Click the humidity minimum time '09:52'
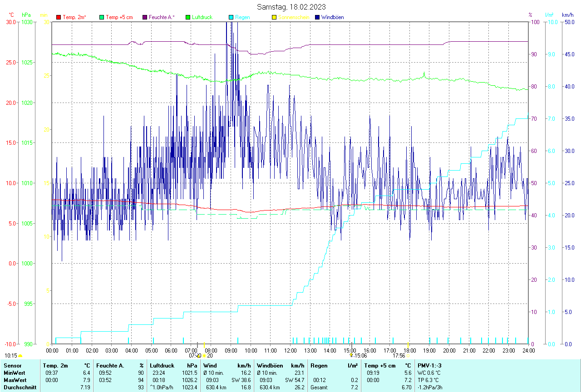The height and width of the screenshot is (392, 581). click(x=105, y=372)
